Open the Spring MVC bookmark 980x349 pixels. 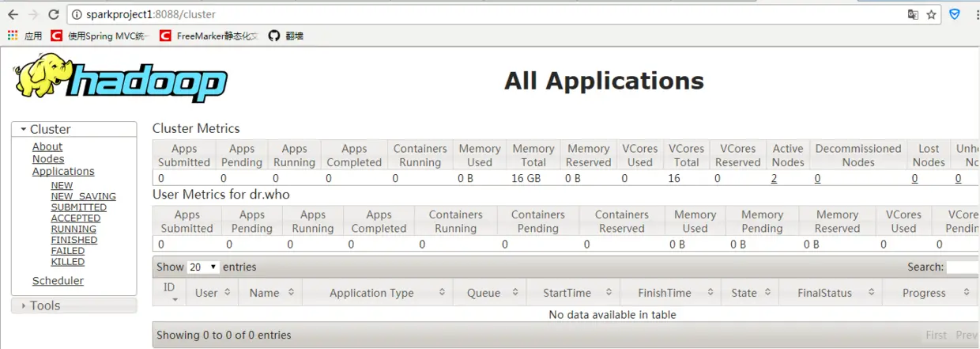[100, 36]
